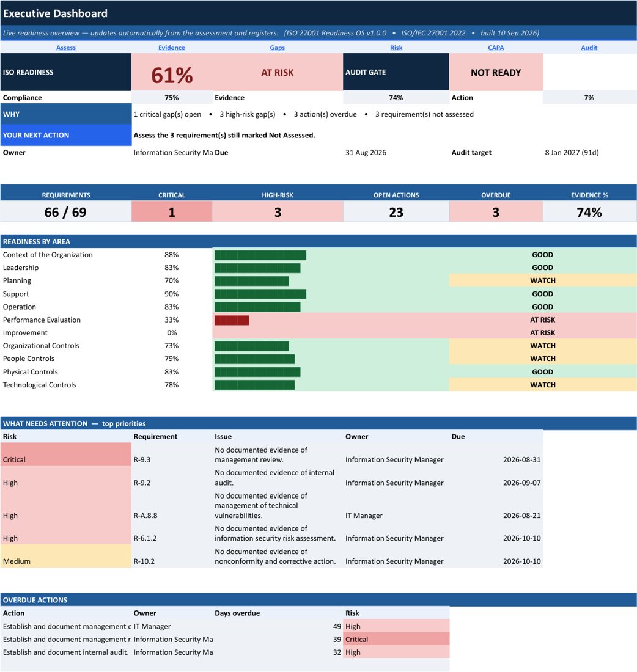
Task: Click the Compliance 75% value
Action: point(172,97)
